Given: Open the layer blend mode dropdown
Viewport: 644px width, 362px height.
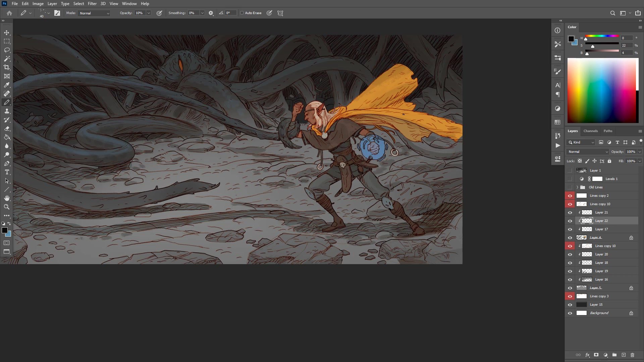Looking at the screenshot, I should click(x=588, y=152).
